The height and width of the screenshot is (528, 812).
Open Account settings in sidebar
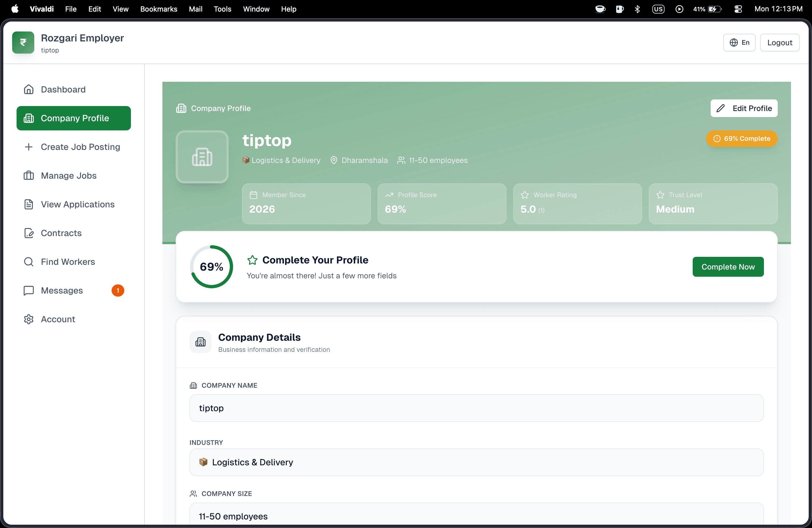point(74,319)
